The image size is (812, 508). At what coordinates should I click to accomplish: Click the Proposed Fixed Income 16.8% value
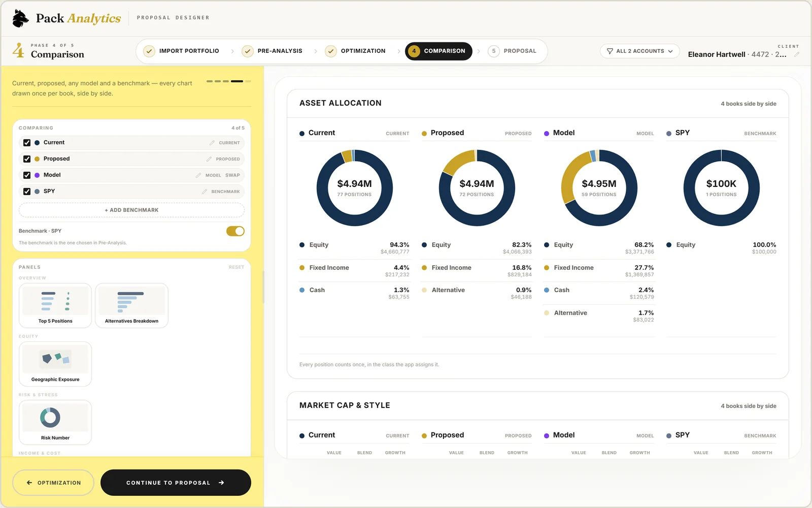point(522,268)
